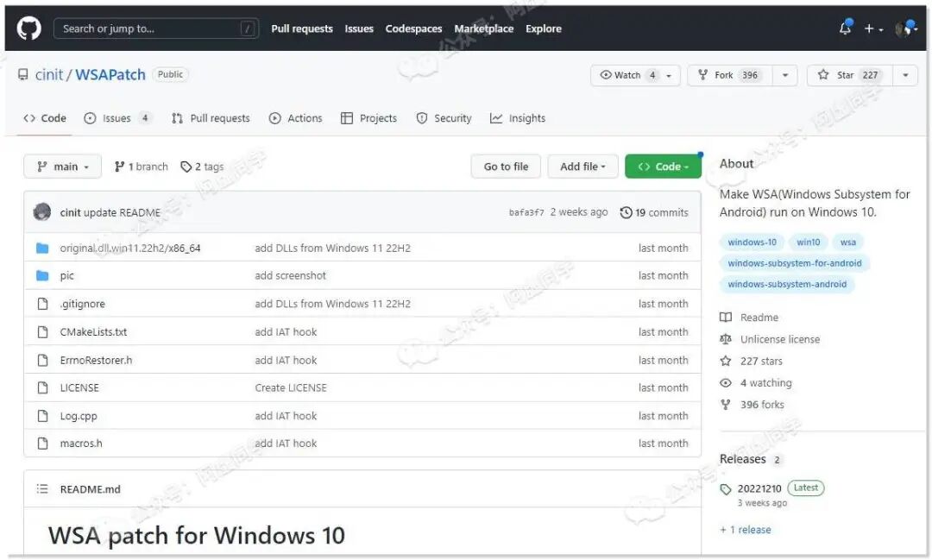View the 396 forks link
Screen dimensions: 932x560
(x=752, y=404)
